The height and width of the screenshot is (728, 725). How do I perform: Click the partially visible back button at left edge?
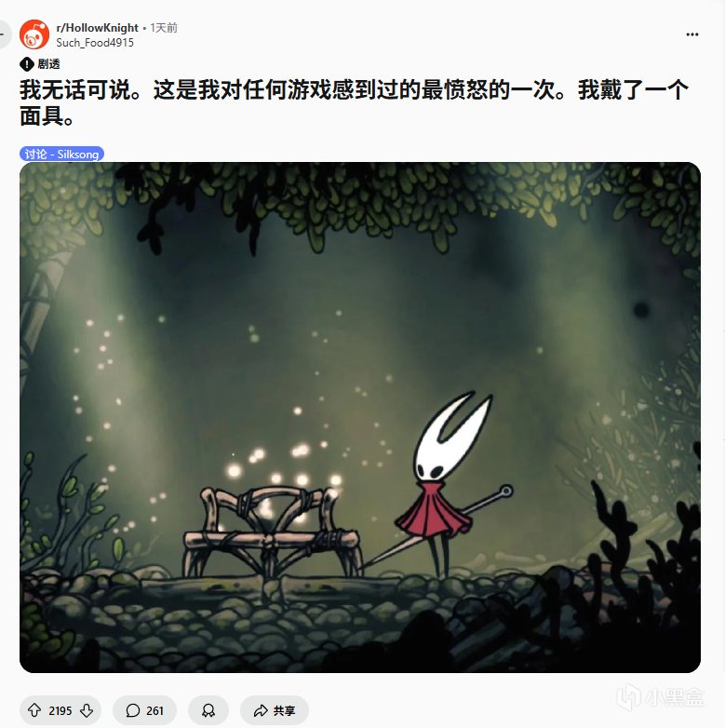pos(4,34)
